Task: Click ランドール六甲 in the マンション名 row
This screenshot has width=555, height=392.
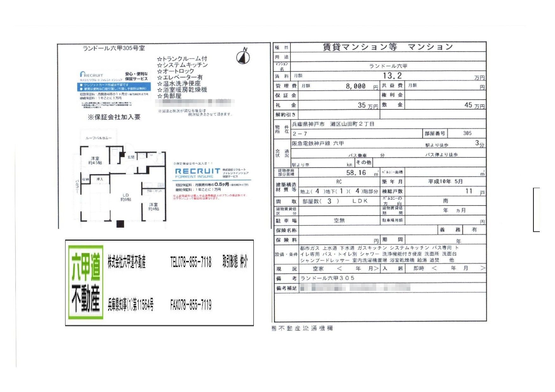Action: (x=388, y=66)
